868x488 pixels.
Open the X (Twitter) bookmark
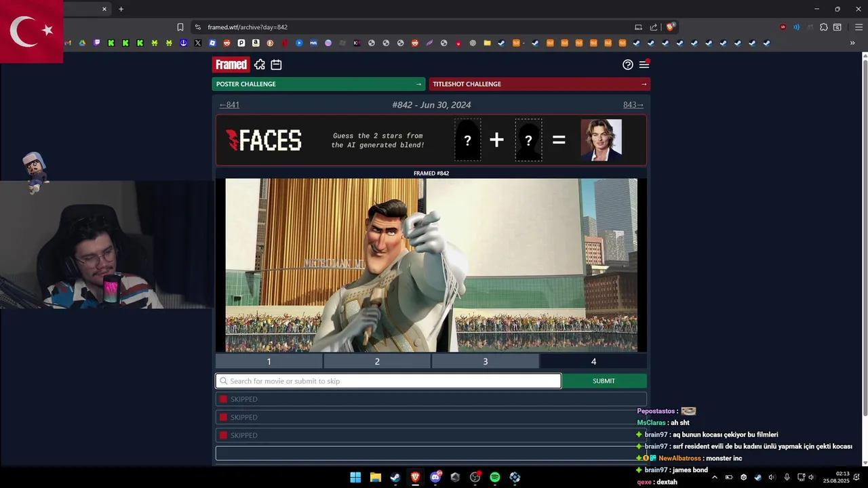198,43
